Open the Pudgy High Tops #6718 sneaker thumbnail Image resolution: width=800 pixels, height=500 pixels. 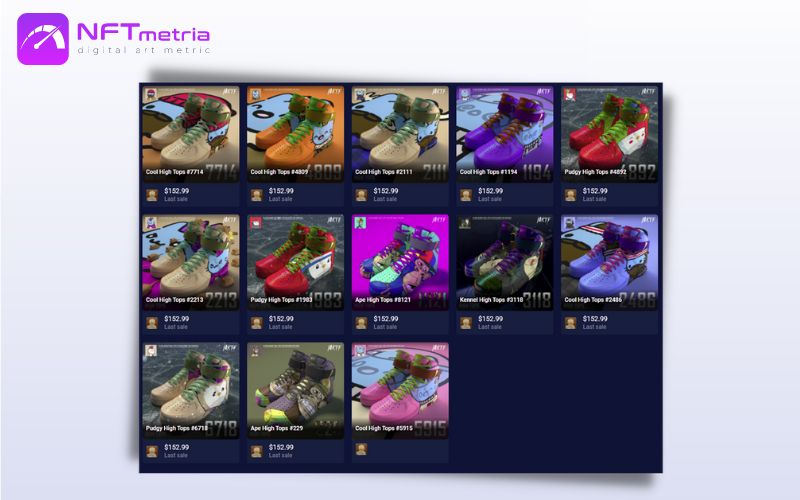point(191,391)
